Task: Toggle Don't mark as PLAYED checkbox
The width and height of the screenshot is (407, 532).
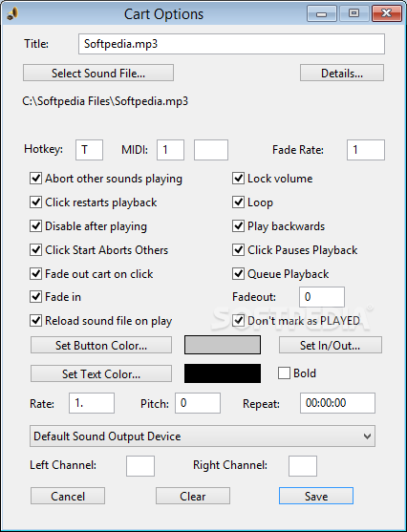Action: [238, 321]
